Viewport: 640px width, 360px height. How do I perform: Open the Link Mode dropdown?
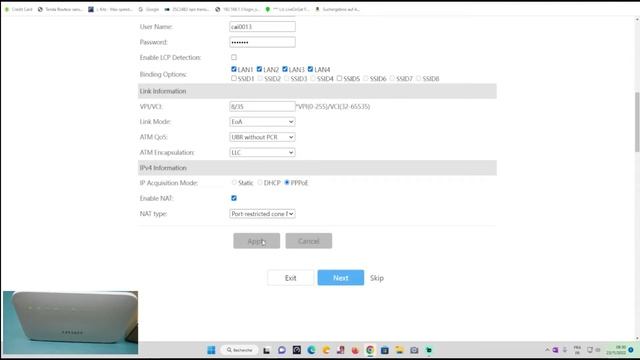[262, 122]
